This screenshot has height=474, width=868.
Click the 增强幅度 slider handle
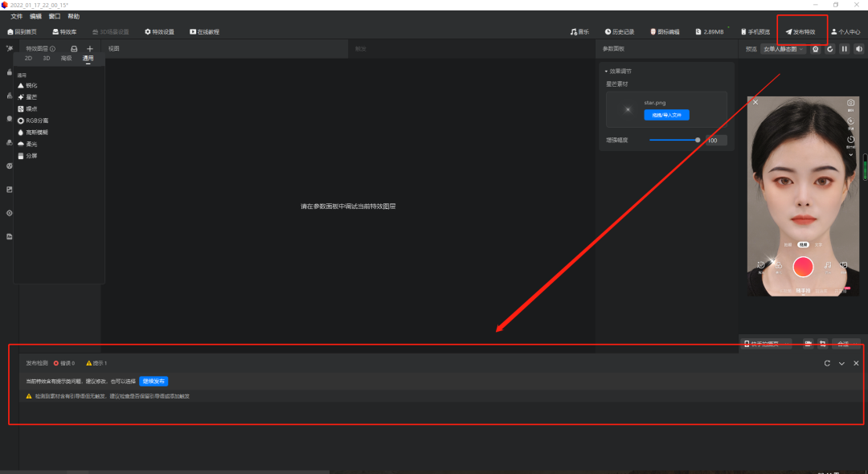pyautogui.click(x=698, y=140)
